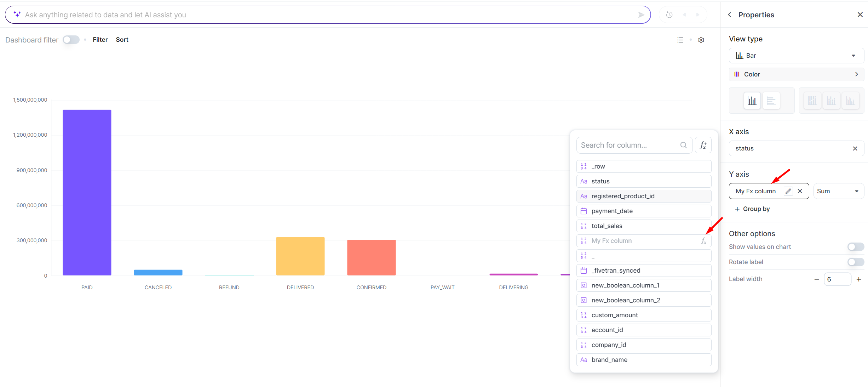Image resolution: width=868 pixels, height=387 pixels.
Task: Turn on Show values on chart
Action: coord(855,247)
